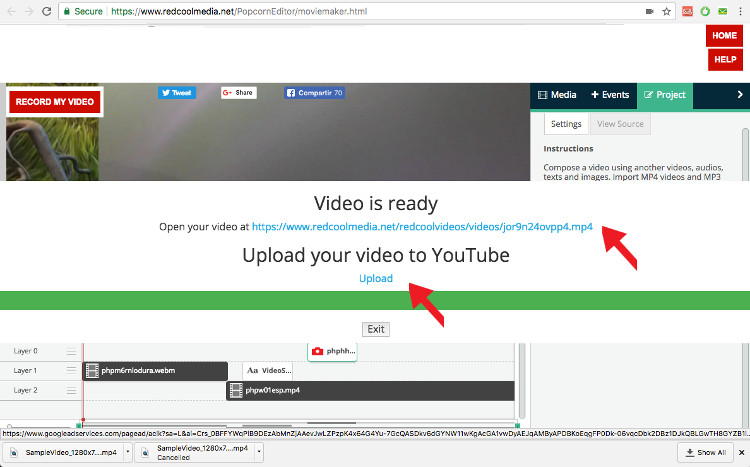750x467 pixels.
Task: Click the Layer 0 drag handle icon
Action: [x=71, y=352]
